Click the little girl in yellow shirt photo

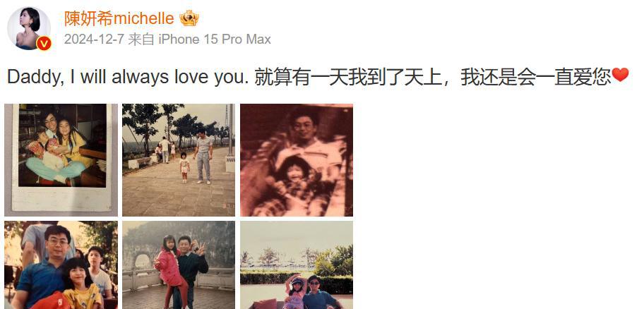coord(80,283)
